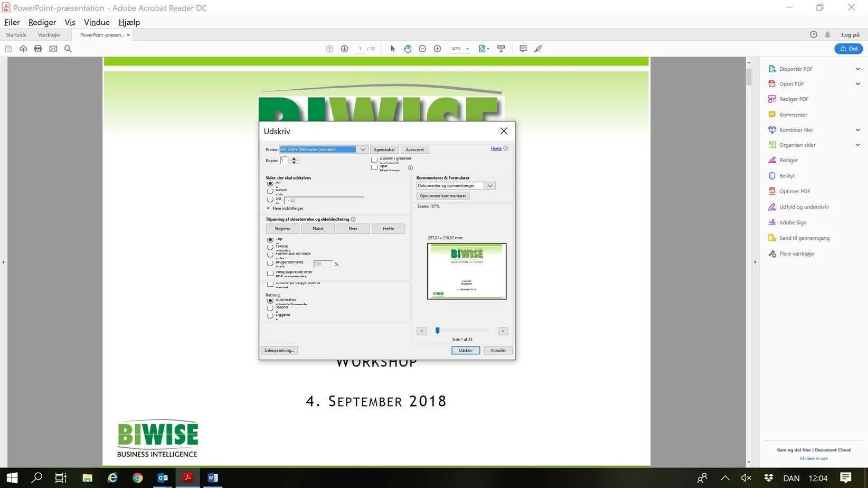Activate the hand pan tool
This screenshot has width=868, height=488.
[x=408, y=49]
